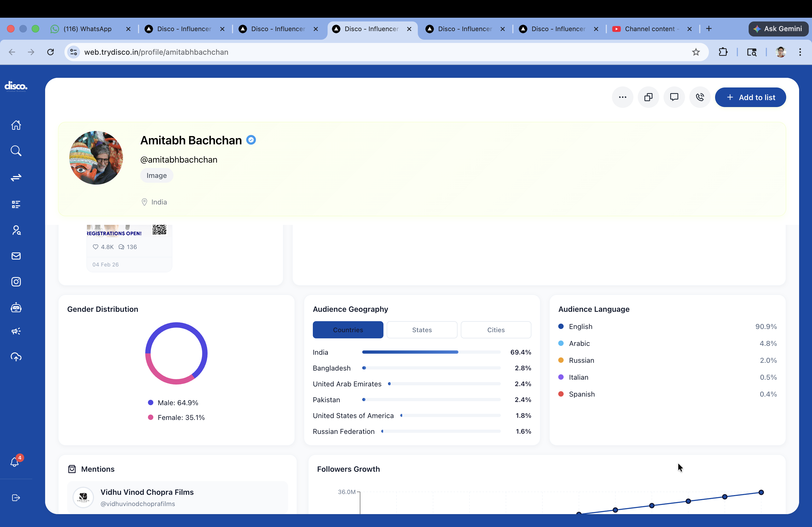The height and width of the screenshot is (527, 812).
Task: Click the Add to list button
Action: coord(750,97)
